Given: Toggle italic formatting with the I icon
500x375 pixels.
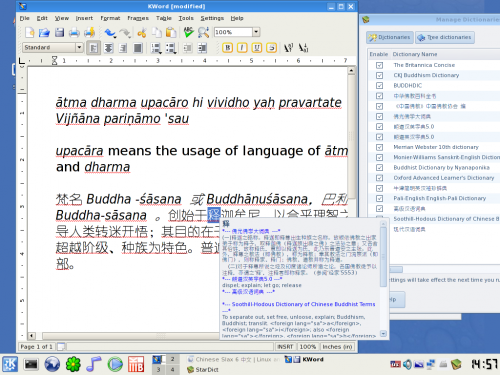Looking at the screenshot, I should pos(242,48).
